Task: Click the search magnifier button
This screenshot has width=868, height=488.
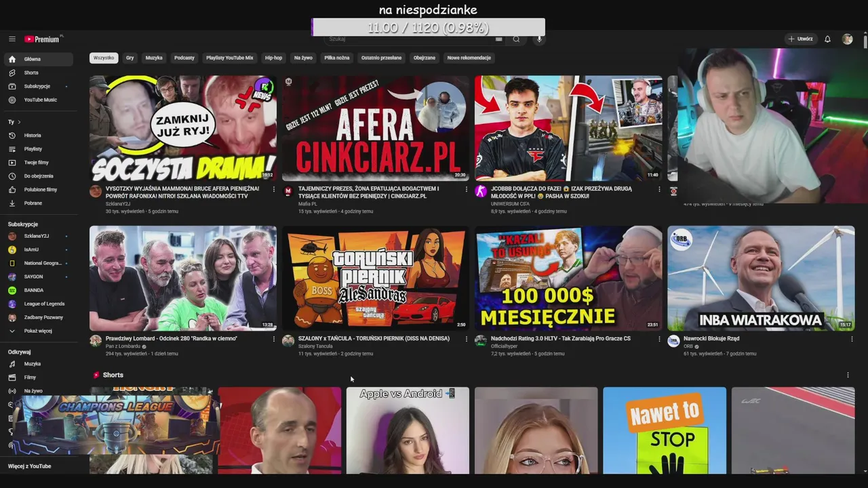Action: pos(516,39)
